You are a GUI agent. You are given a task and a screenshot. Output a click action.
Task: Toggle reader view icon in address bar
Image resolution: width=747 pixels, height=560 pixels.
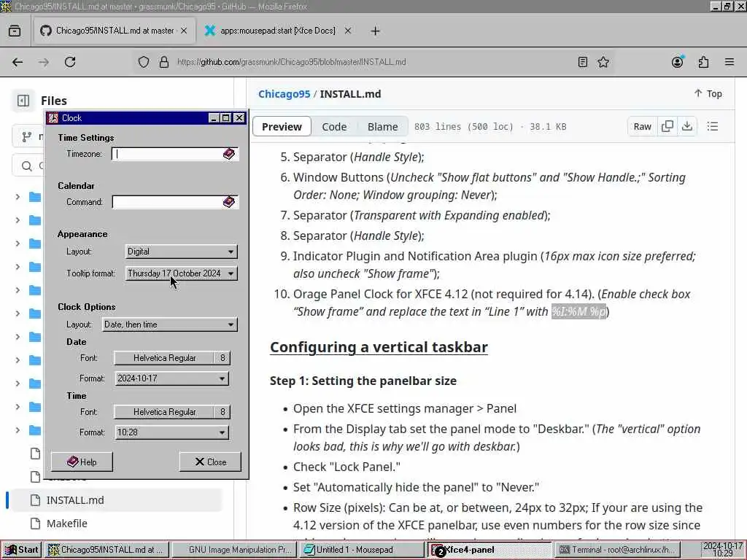pyautogui.click(x=582, y=62)
